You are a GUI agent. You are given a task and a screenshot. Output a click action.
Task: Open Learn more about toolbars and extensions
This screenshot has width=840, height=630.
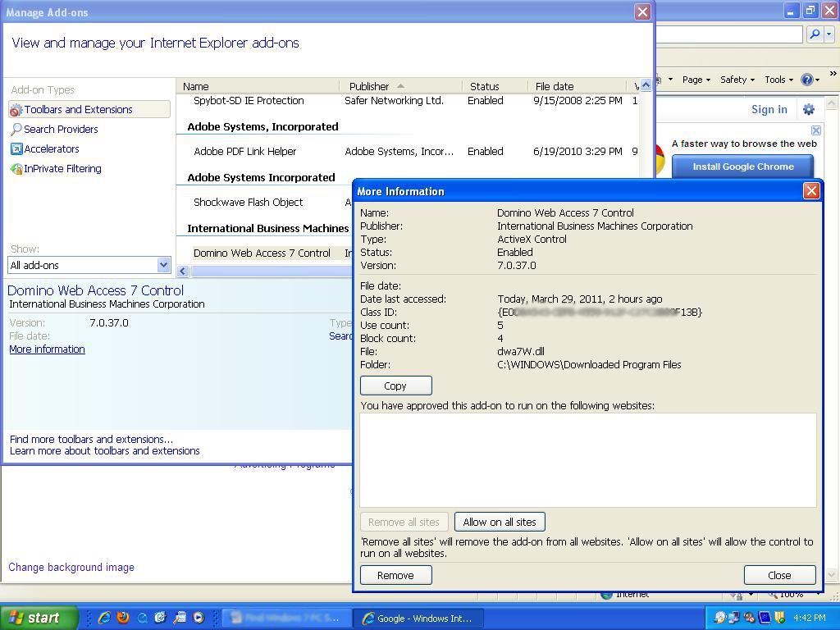105,451
